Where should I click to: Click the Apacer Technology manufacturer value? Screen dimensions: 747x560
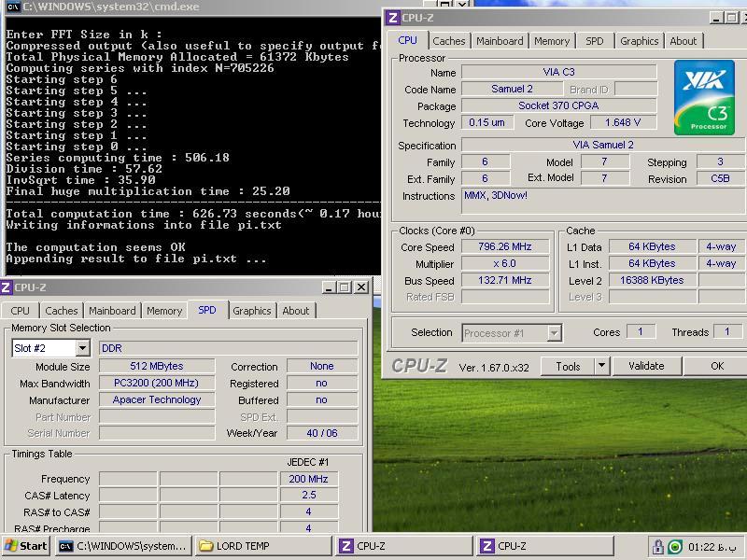click(x=157, y=400)
